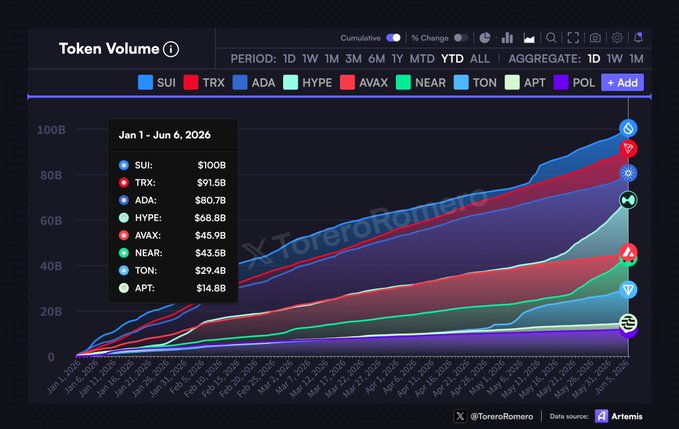679x429 pixels.
Task: Click the X logo in footer
Action: (460, 416)
